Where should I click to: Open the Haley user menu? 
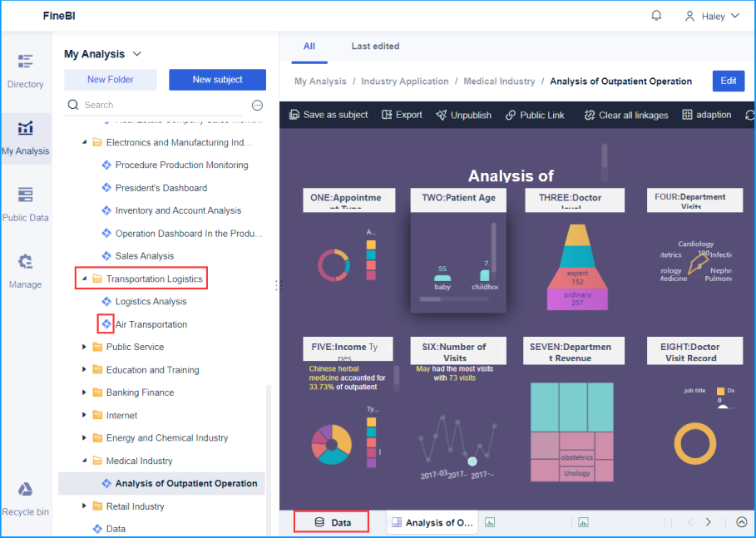(x=713, y=15)
